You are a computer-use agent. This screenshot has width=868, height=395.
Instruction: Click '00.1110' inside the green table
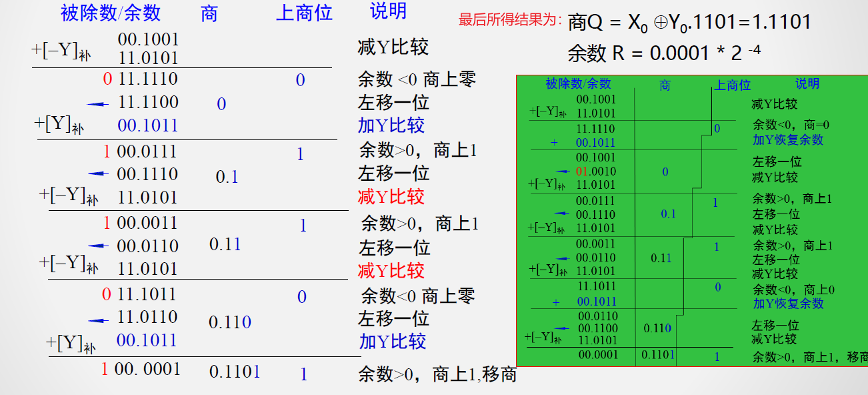click(x=596, y=215)
